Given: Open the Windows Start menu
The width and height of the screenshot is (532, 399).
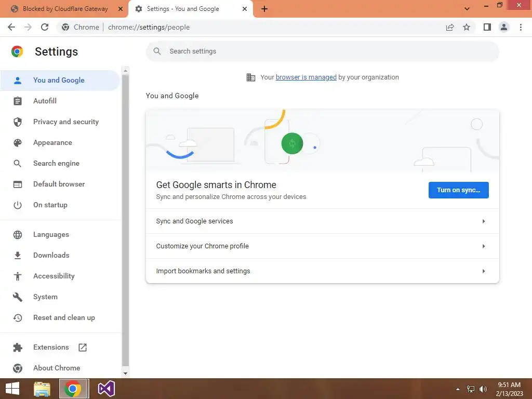Looking at the screenshot, I should point(12,389).
